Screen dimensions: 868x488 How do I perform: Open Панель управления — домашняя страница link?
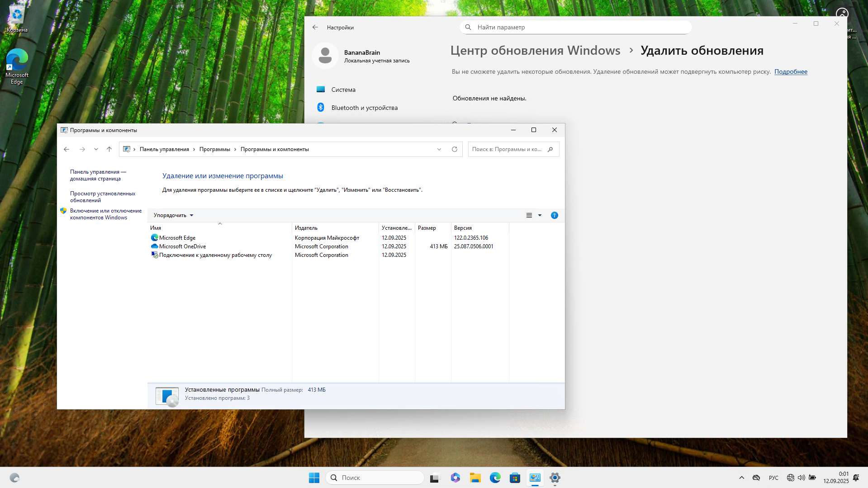point(98,175)
